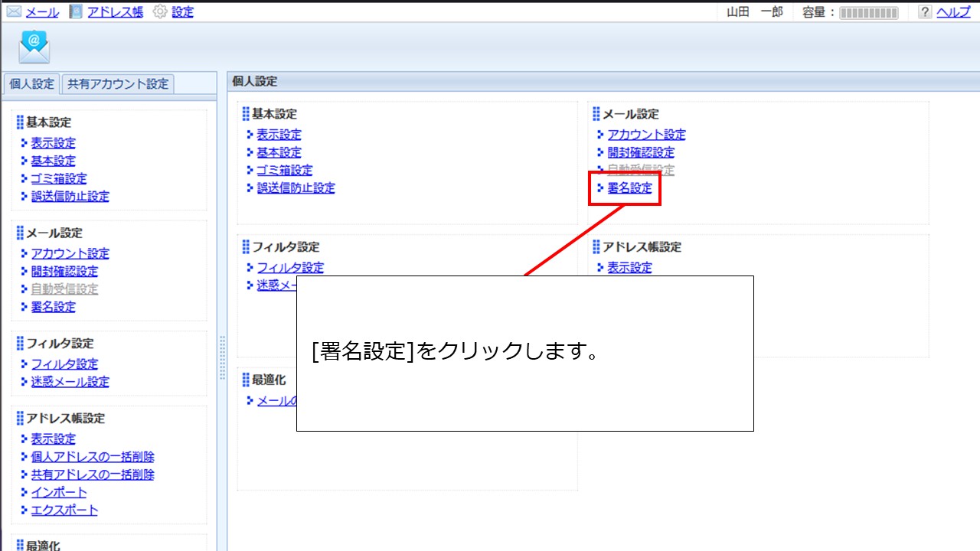Click the address book icon in top bar
The width and height of the screenshot is (980, 551).
(76, 12)
